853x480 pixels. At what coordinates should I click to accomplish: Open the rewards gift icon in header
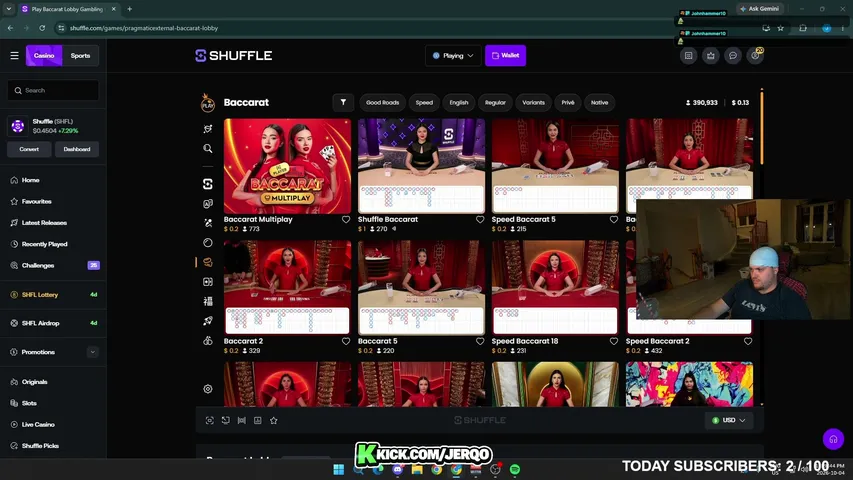point(711,56)
